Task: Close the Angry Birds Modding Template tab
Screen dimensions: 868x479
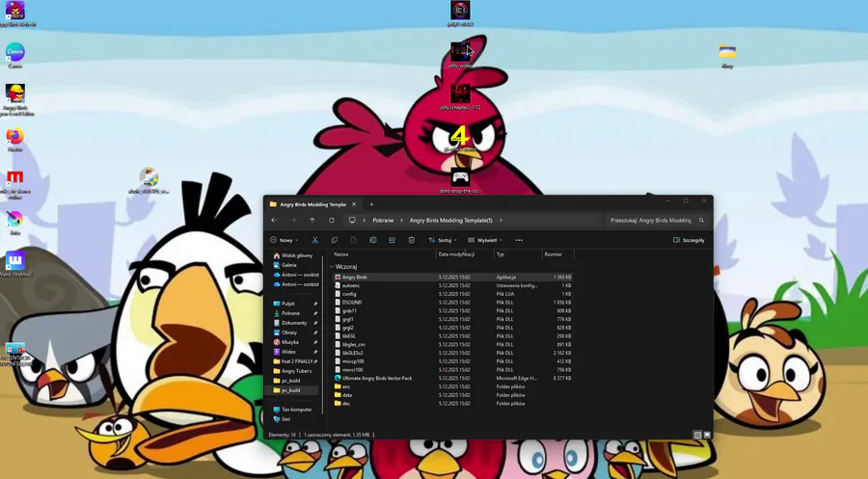Action: tap(354, 204)
